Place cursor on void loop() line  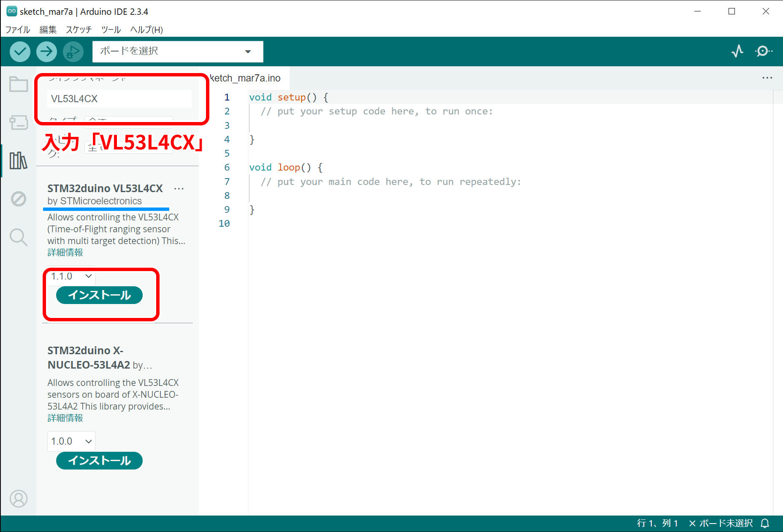pyautogui.click(x=286, y=167)
